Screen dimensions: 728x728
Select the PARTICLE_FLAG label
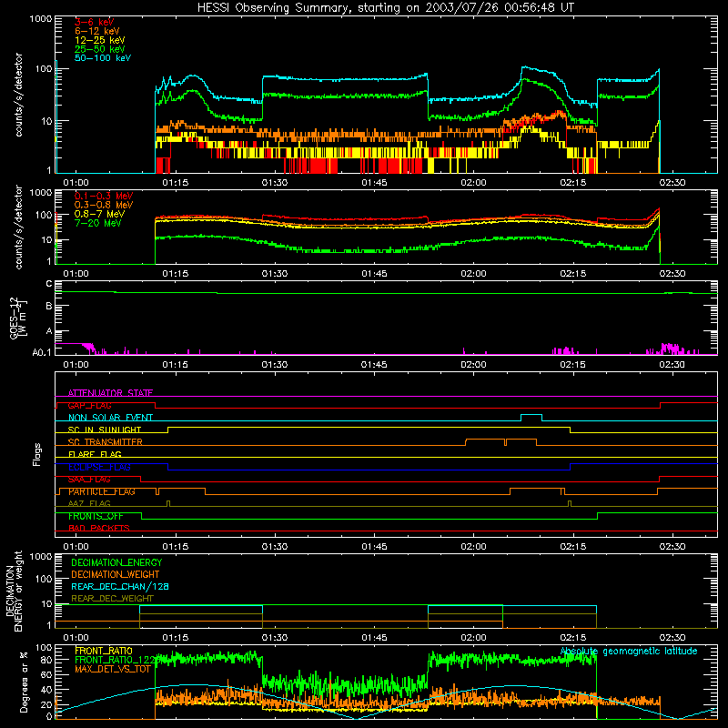tap(102, 491)
